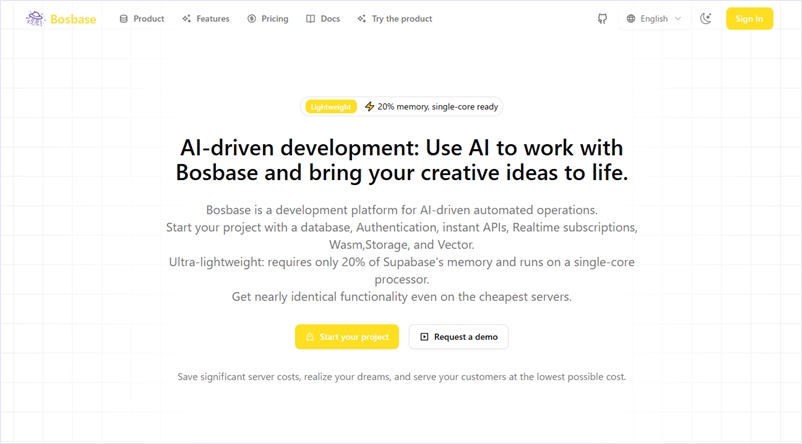Viewport: 802px width, 444px height.
Task: Toggle dark mode with the moon icon
Action: 706,19
